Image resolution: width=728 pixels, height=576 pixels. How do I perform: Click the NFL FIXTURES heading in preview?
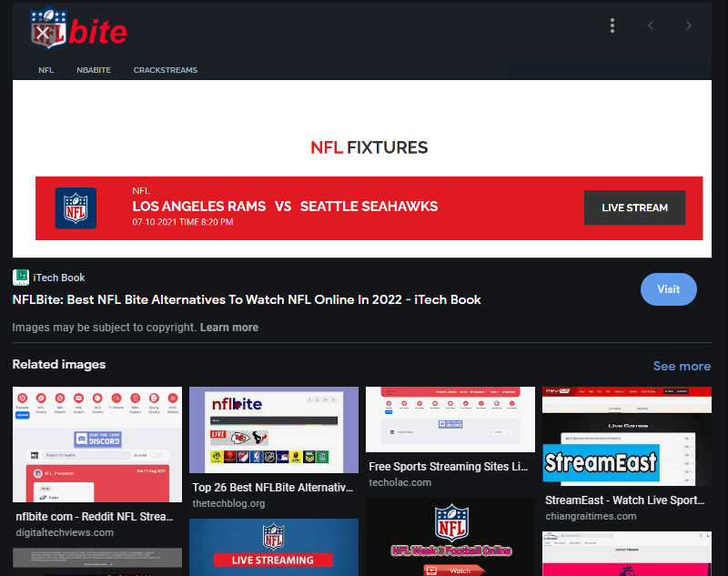[x=369, y=147]
